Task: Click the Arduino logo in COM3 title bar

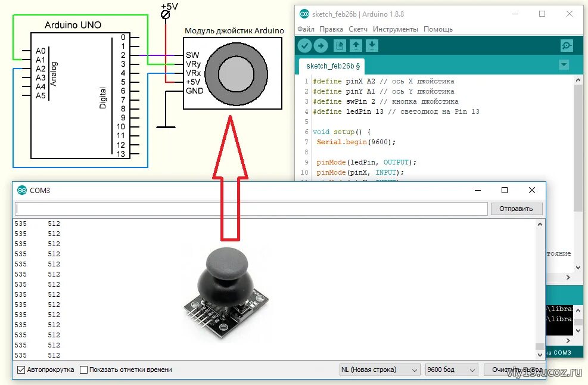Action: pyautogui.click(x=22, y=190)
